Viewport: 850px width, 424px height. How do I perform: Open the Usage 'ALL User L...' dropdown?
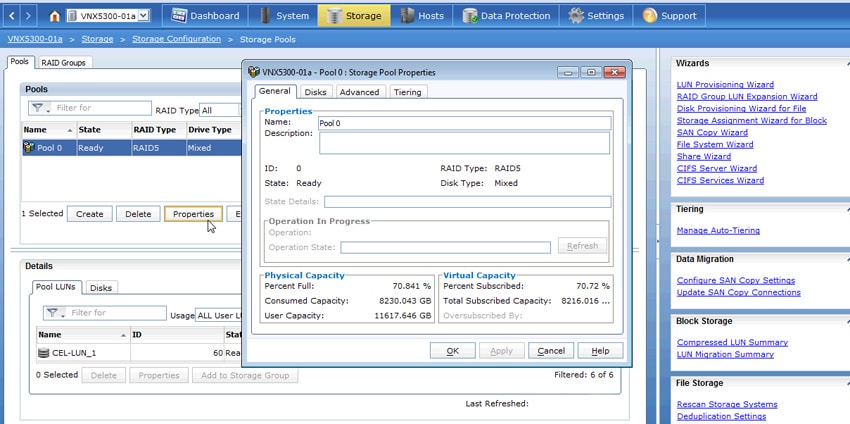pos(219,316)
